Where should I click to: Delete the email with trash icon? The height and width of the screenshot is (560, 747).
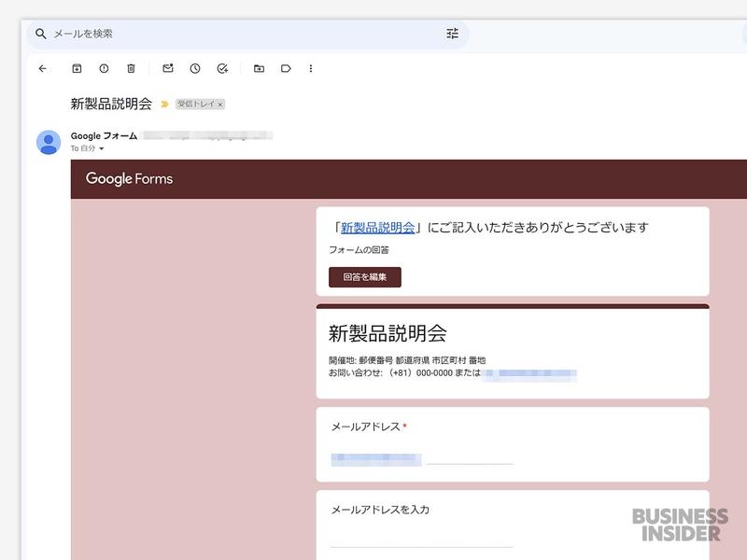pyautogui.click(x=131, y=68)
